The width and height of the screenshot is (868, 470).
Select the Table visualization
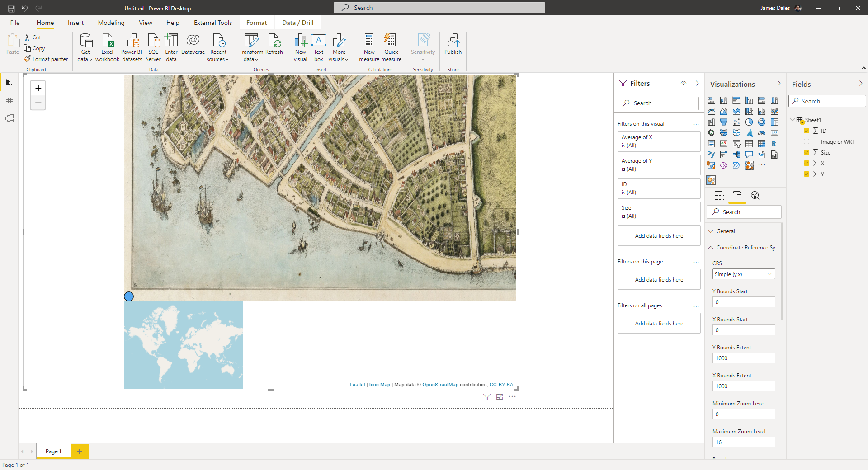click(749, 144)
